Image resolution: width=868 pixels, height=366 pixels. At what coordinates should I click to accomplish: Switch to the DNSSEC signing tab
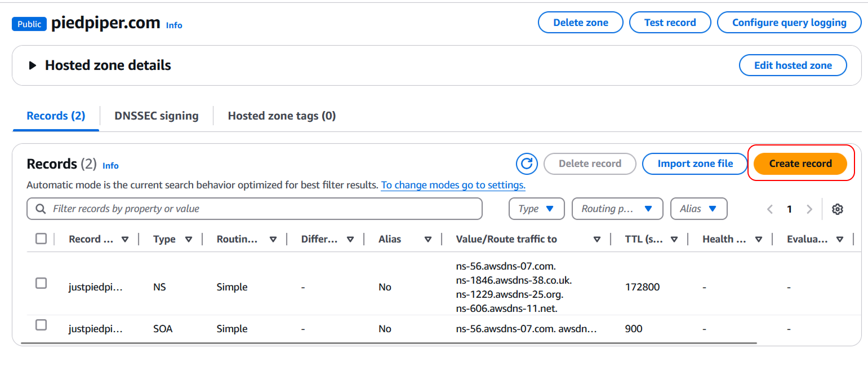[156, 116]
